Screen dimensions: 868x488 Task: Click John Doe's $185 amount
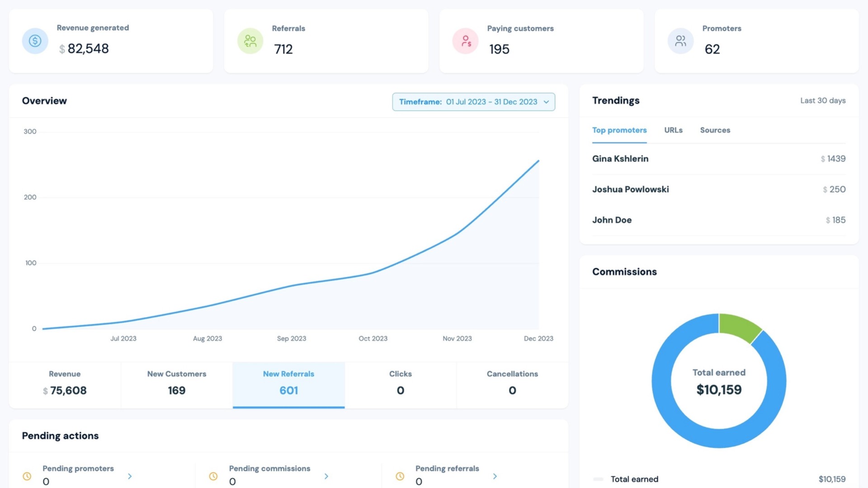point(835,220)
